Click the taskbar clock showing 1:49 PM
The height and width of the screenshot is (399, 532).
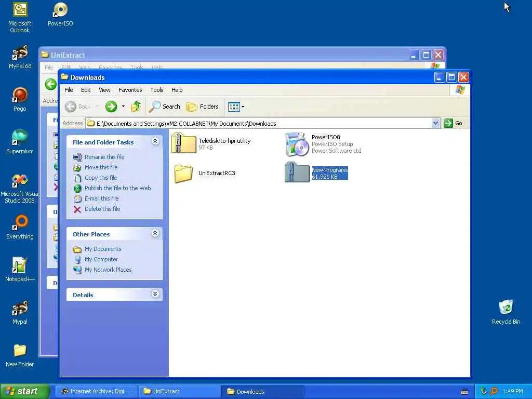click(513, 392)
